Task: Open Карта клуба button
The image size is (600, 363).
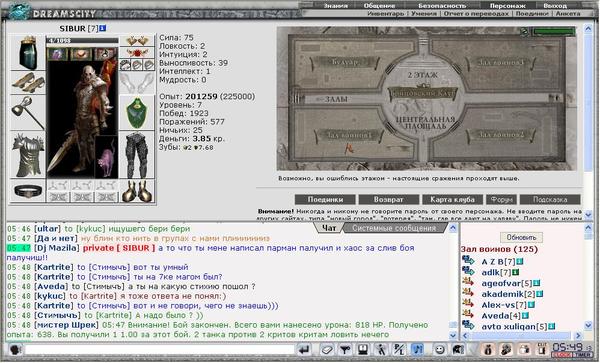Action: [x=452, y=199]
